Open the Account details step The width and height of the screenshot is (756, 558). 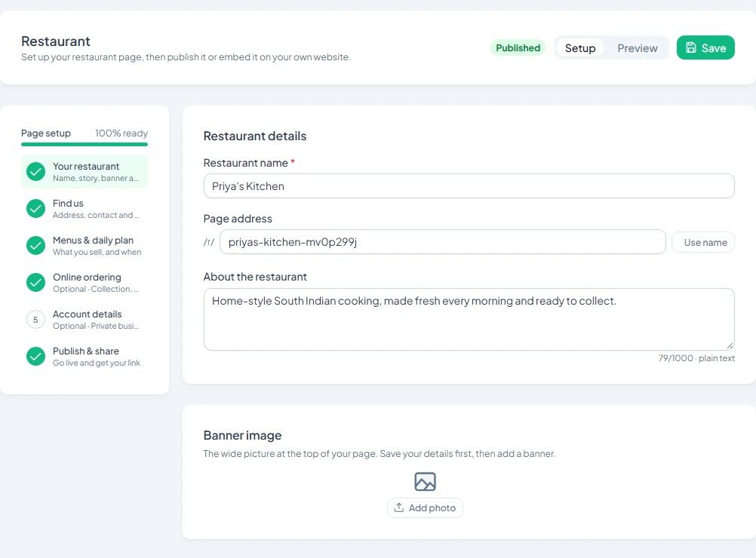point(85,320)
